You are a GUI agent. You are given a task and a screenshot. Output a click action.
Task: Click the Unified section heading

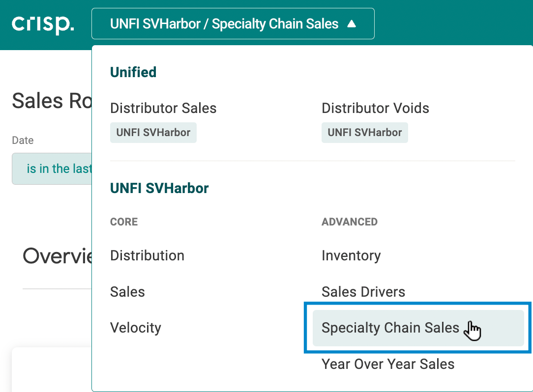(x=133, y=72)
